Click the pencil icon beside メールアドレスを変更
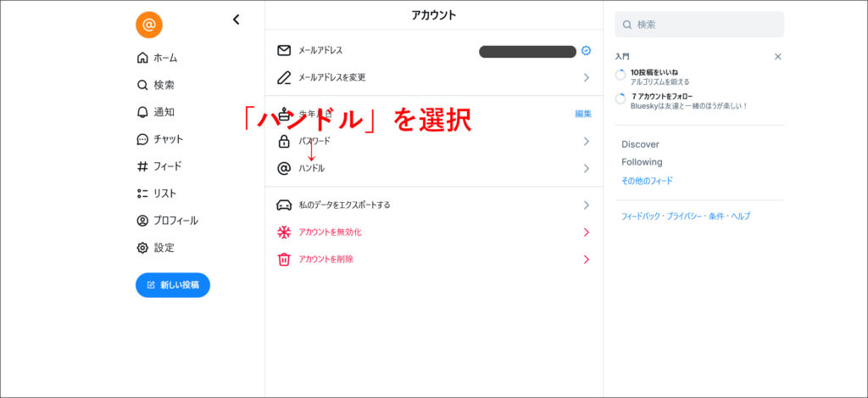 [x=284, y=77]
